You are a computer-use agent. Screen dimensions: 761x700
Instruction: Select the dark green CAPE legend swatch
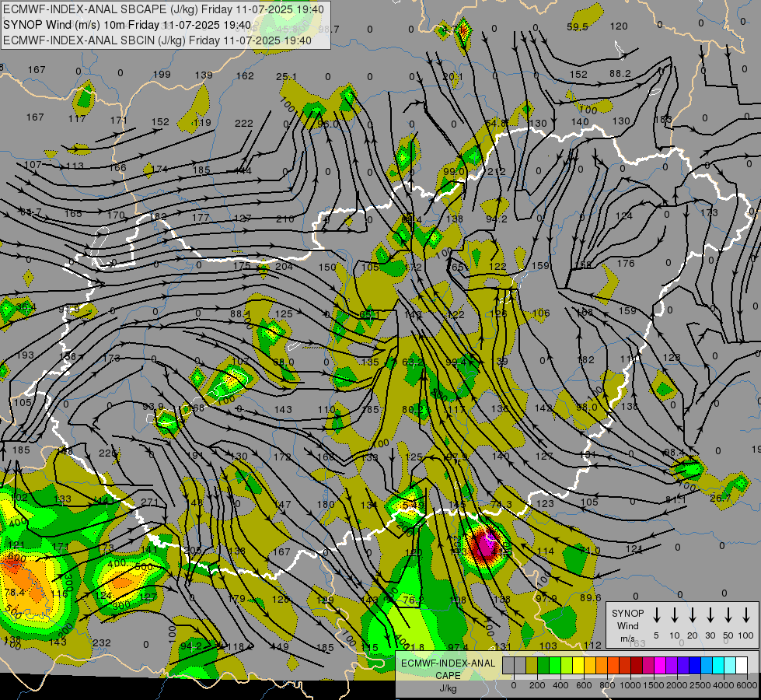(543, 666)
